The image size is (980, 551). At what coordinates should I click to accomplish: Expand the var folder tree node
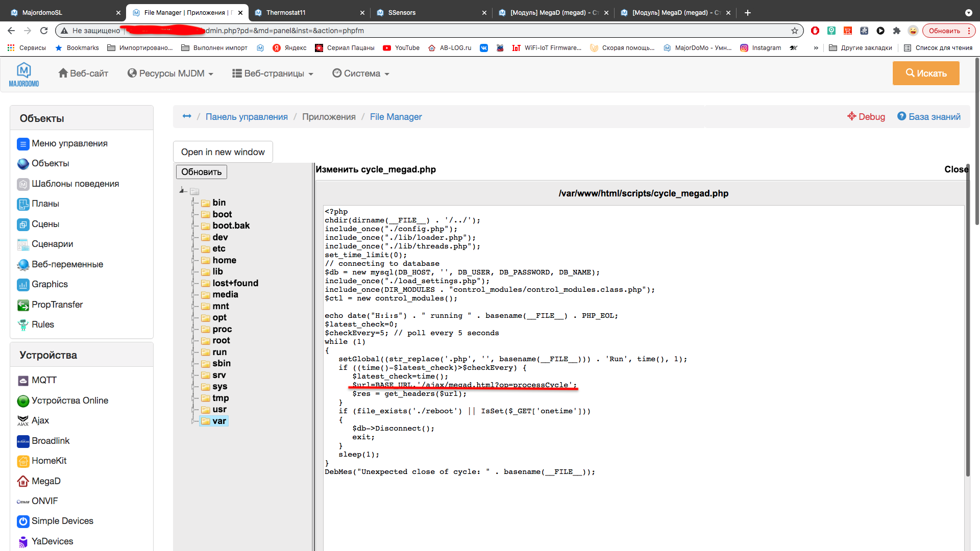[193, 421]
